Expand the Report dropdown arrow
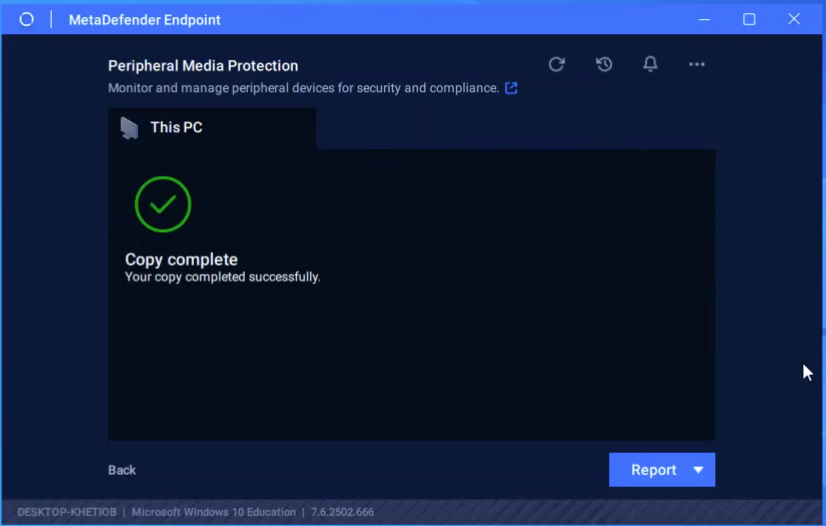Viewport: 826px width, 526px height. tap(698, 470)
